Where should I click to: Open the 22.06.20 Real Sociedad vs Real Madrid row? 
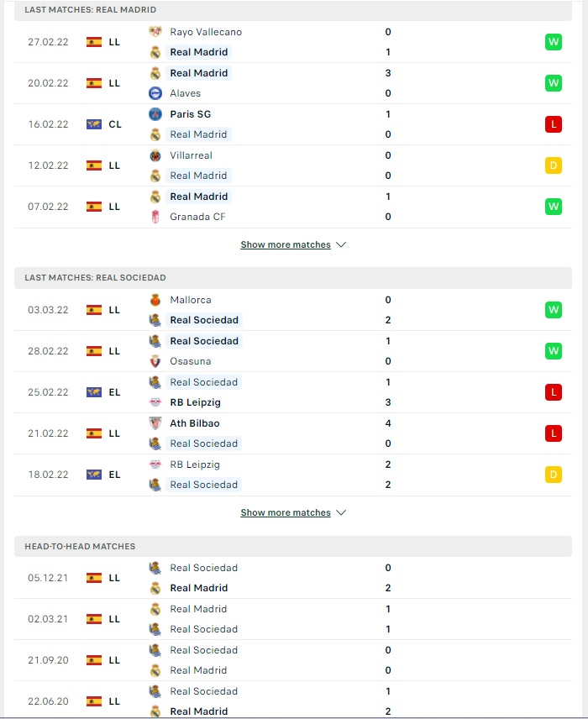click(293, 701)
